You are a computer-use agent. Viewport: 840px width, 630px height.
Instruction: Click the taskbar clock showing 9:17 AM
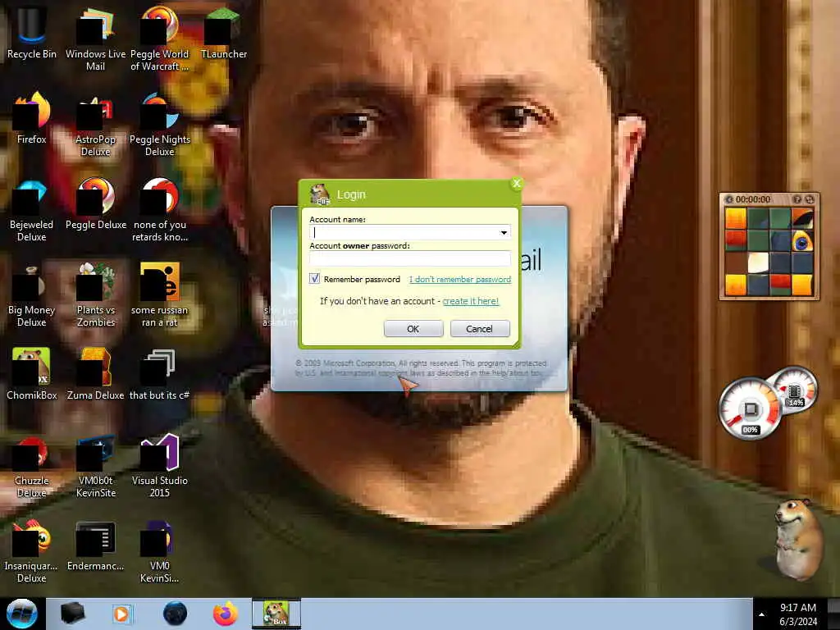coord(797,614)
